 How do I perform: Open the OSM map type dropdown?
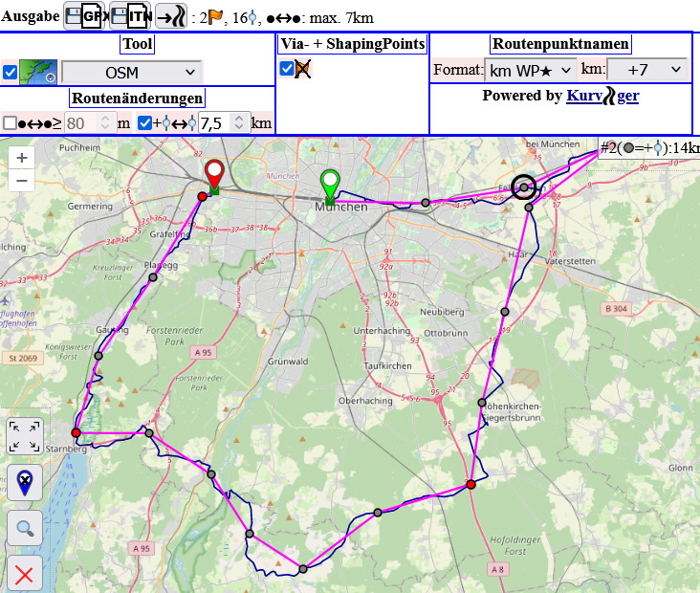pyautogui.click(x=131, y=73)
